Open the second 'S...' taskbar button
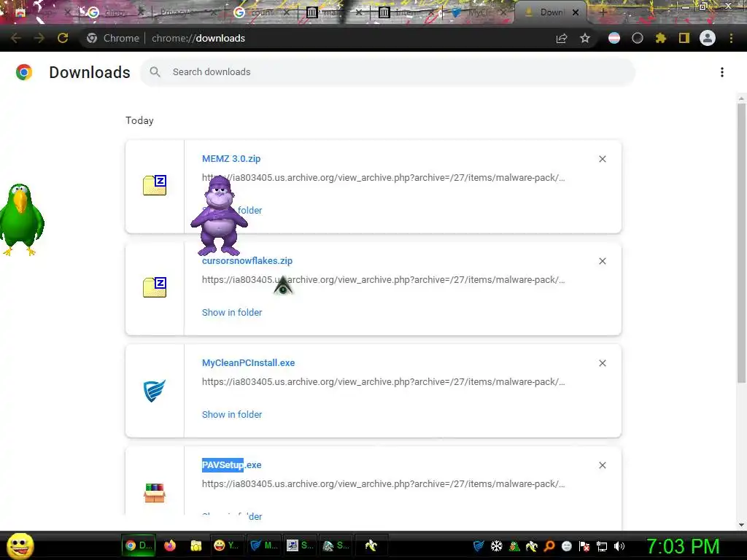 (336, 545)
